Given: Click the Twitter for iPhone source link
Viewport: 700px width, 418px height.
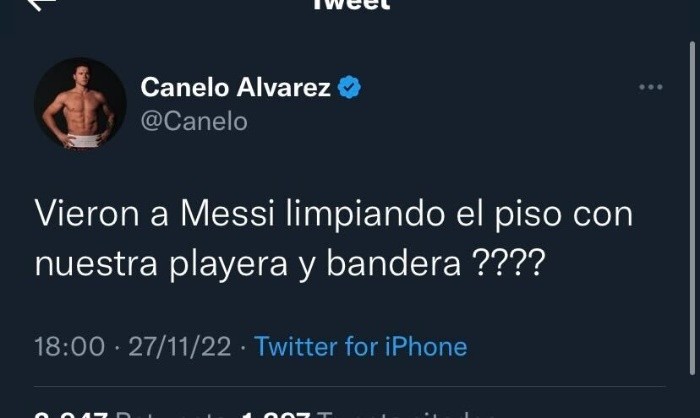Looking at the screenshot, I should pyautogui.click(x=361, y=347).
